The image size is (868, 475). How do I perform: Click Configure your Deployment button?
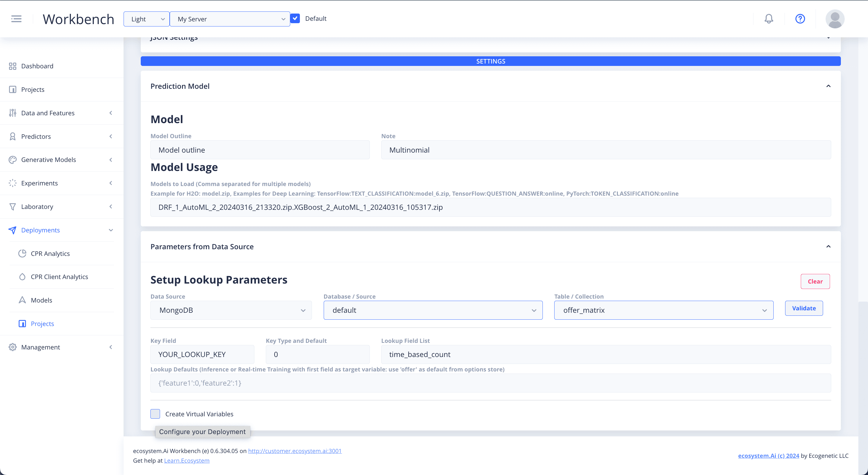(202, 432)
